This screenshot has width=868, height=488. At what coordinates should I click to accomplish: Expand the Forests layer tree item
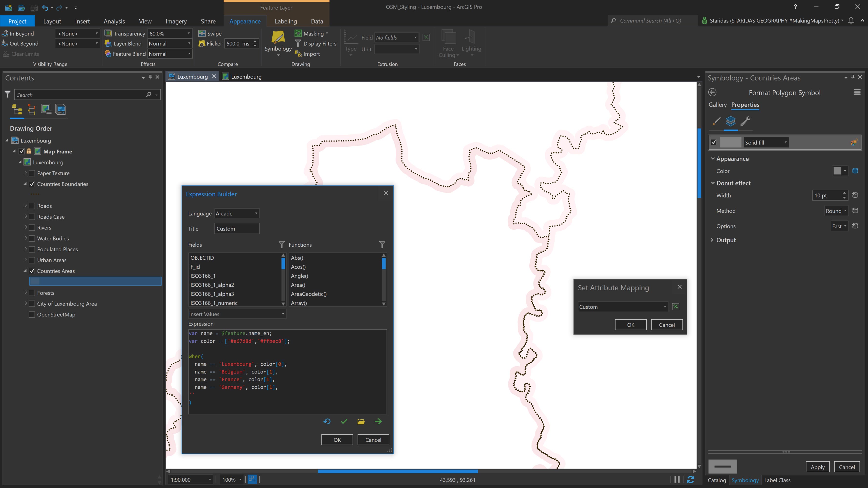click(26, 293)
